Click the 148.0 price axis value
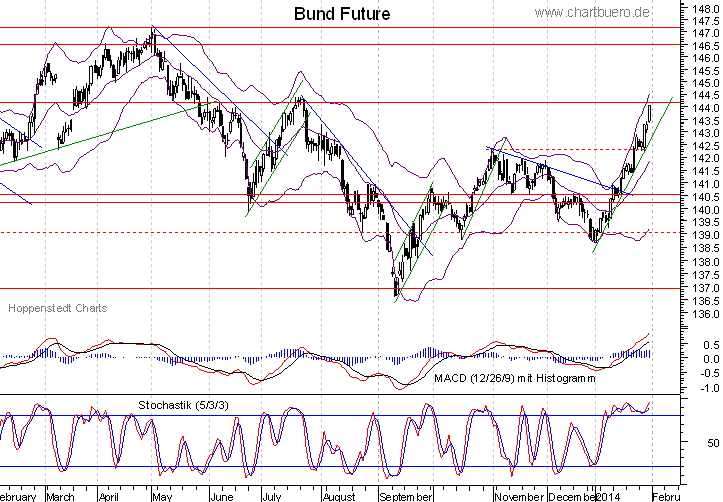Viewport: 723px width, 502px height. pyautogui.click(x=705, y=8)
